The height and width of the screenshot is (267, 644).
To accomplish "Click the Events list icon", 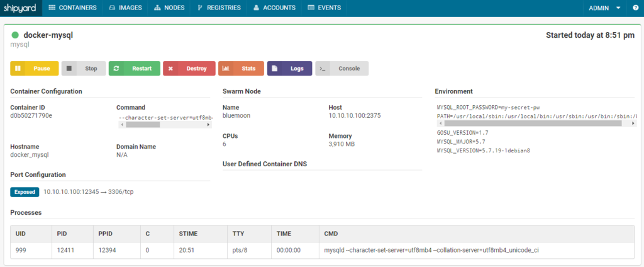I will pyautogui.click(x=311, y=8).
